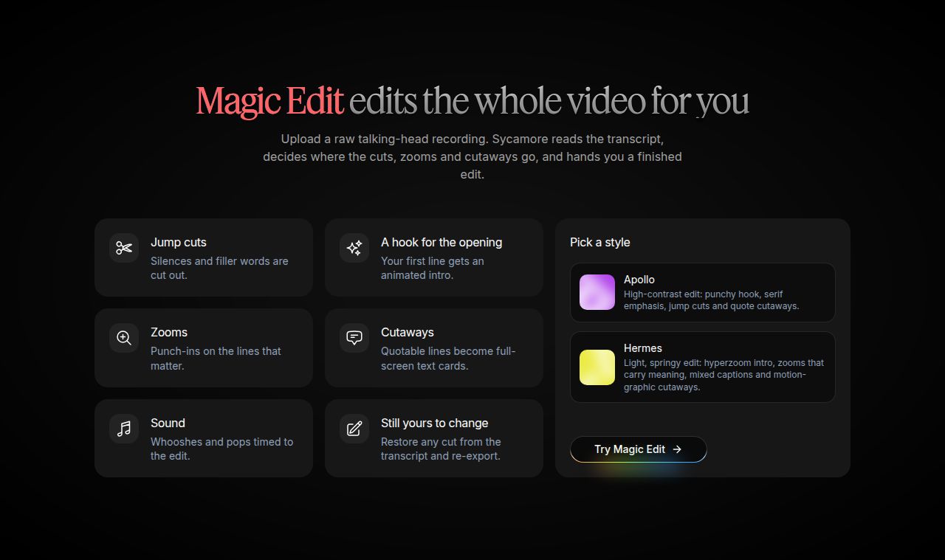Click the "Still yours to change" heading
This screenshot has width=945, height=560.
pos(435,423)
